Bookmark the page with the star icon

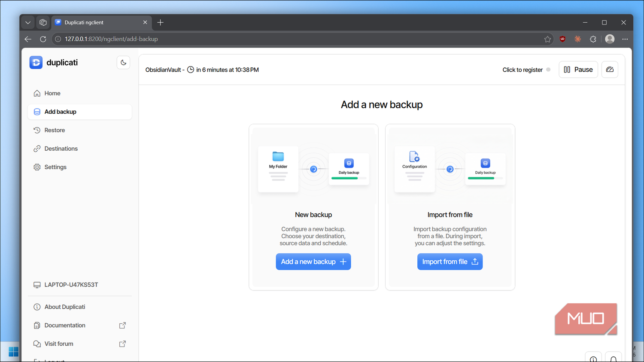click(x=547, y=39)
